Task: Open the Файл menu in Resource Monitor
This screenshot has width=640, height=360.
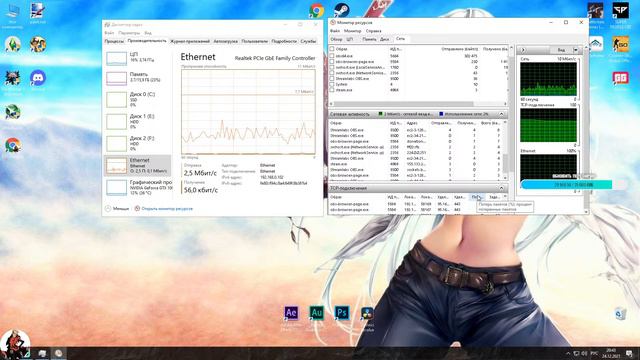Action: coord(335,31)
